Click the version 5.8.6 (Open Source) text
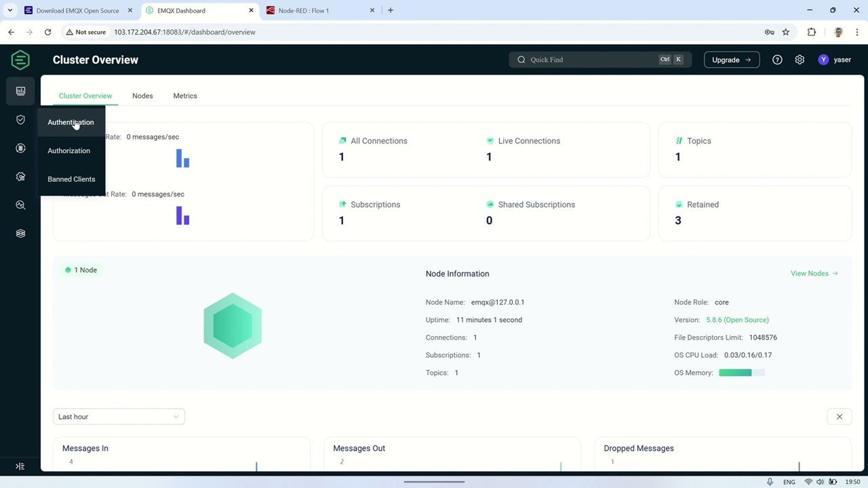The width and height of the screenshot is (868, 488). tap(737, 320)
